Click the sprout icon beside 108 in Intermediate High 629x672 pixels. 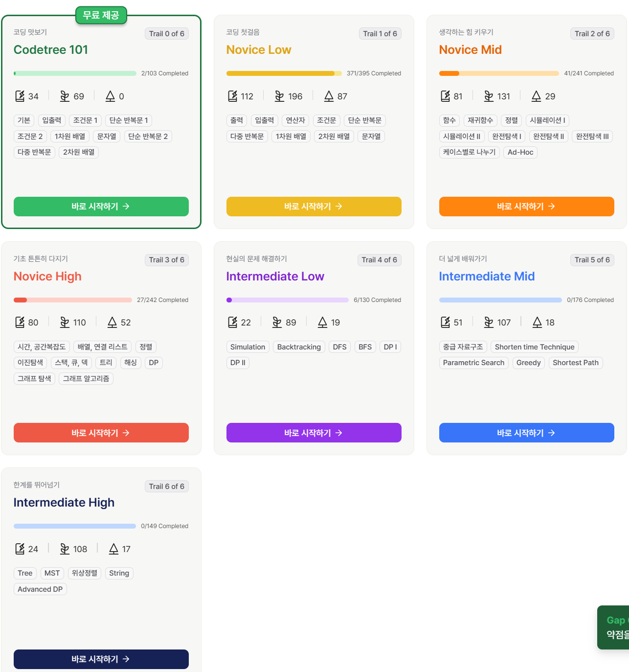point(65,549)
